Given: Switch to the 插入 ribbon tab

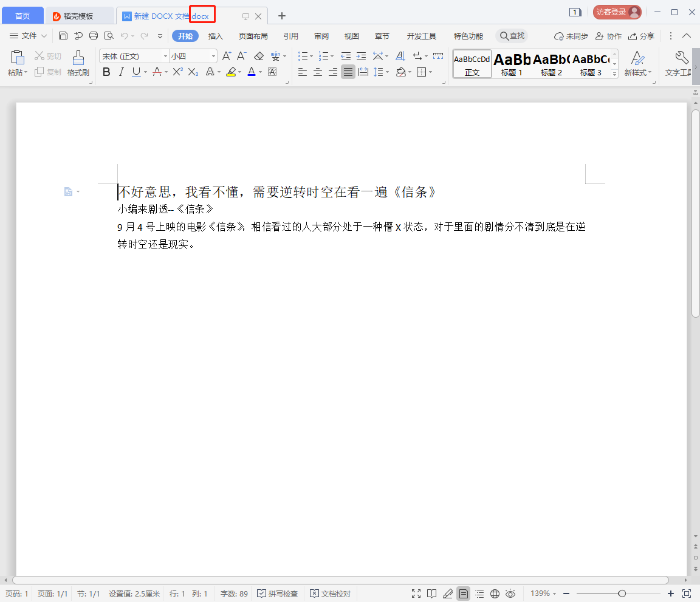Looking at the screenshot, I should click(x=216, y=36).
